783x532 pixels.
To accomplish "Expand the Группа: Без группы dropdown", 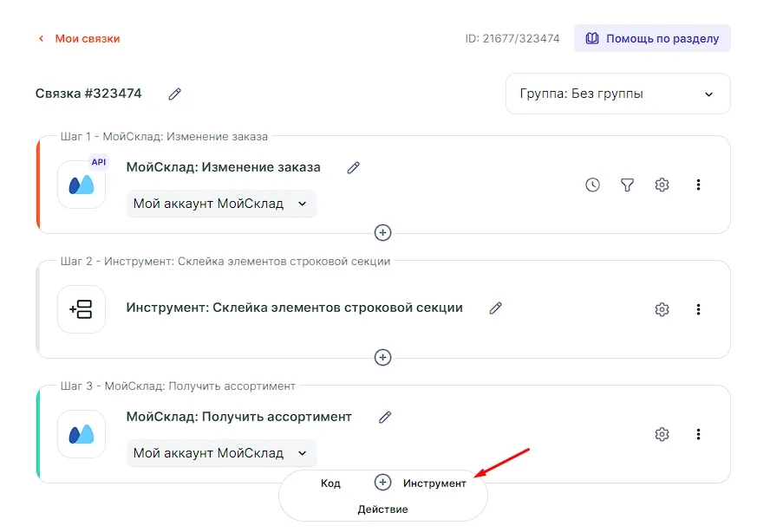I will click(617, 94).
